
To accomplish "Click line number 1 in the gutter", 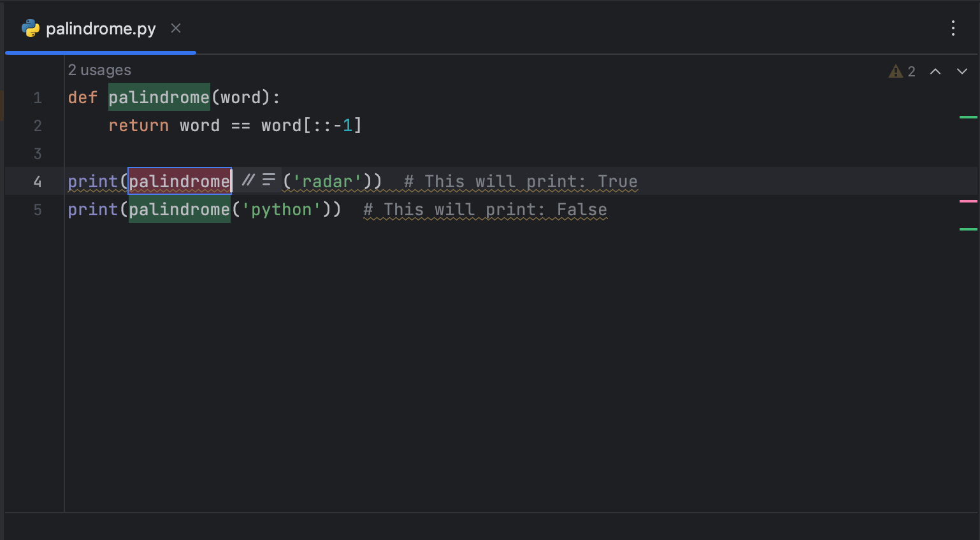I will point(38,98).
